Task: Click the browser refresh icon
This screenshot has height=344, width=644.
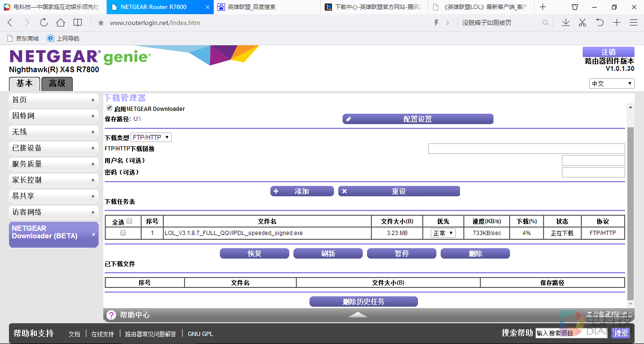Action: pyautogui.click(x=43, y=23)
